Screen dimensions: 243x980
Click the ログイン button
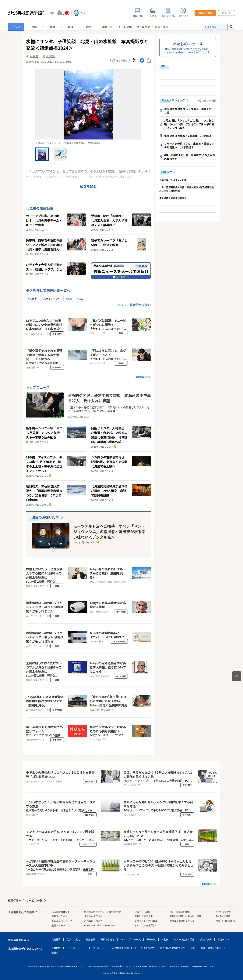[x=226, y=13]
